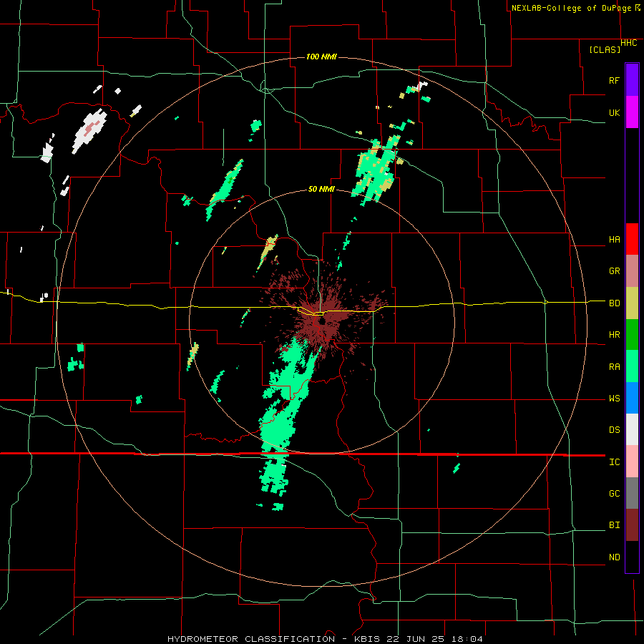Click the IC legend label
This screenshot has height=644, width=644.
614,462
